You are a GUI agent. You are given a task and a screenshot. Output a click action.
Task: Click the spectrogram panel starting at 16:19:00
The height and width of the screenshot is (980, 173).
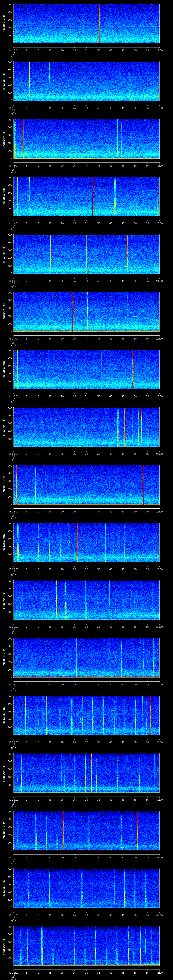coord(87,197)
